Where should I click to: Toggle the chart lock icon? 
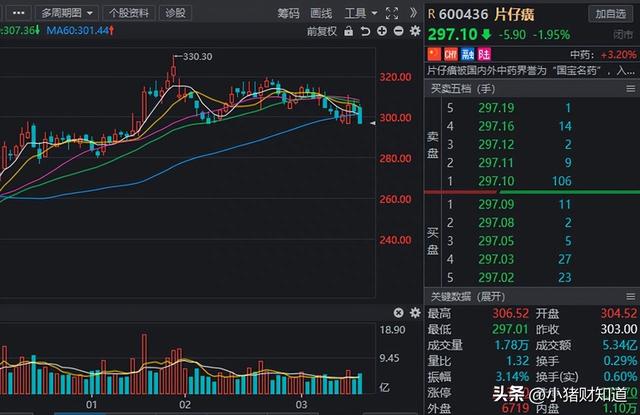tap(348, 31)
